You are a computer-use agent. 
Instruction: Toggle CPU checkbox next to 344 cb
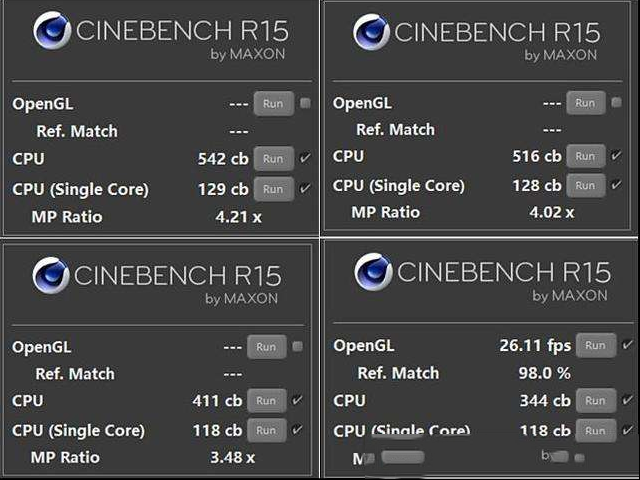[x=627, y=400]
